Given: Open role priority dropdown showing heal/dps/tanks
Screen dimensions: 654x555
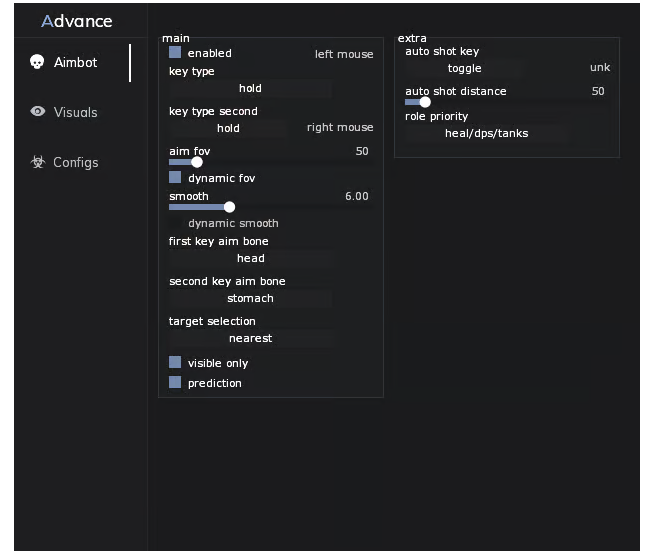Looking at the screenshot, I should [486, 133].
